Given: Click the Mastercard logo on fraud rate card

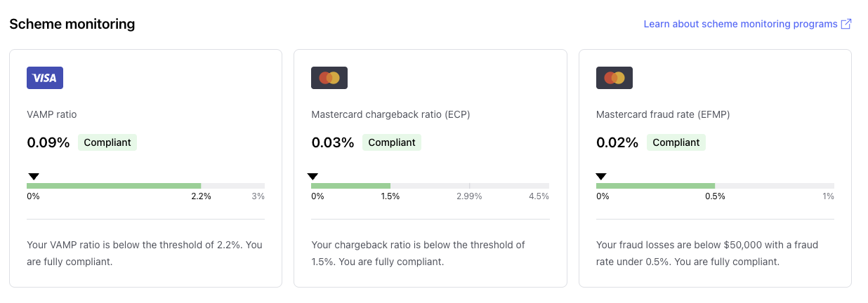Looking at the screenshot, I should [614, 78].
